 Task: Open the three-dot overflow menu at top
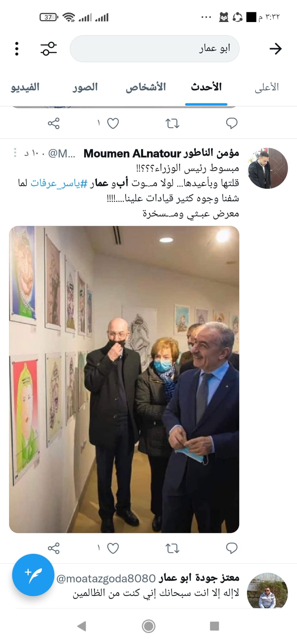tap(17, 49)
